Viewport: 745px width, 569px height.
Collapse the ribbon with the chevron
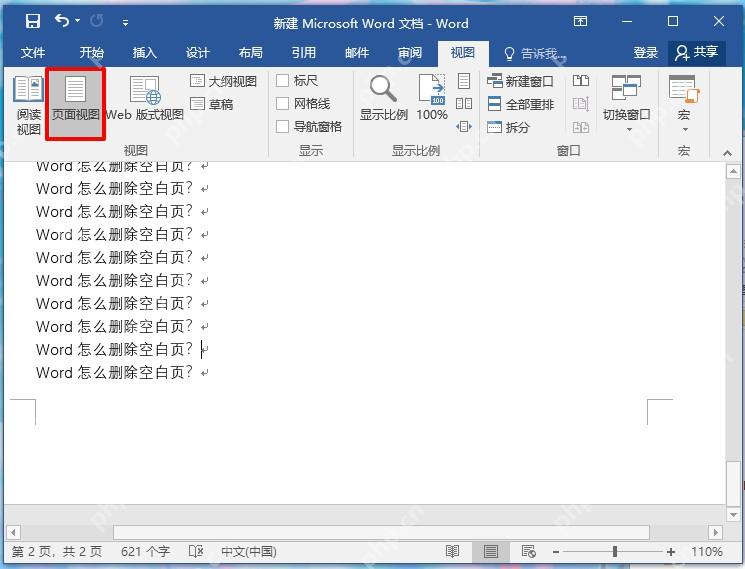pyautogui.click(x=727, y=152)
